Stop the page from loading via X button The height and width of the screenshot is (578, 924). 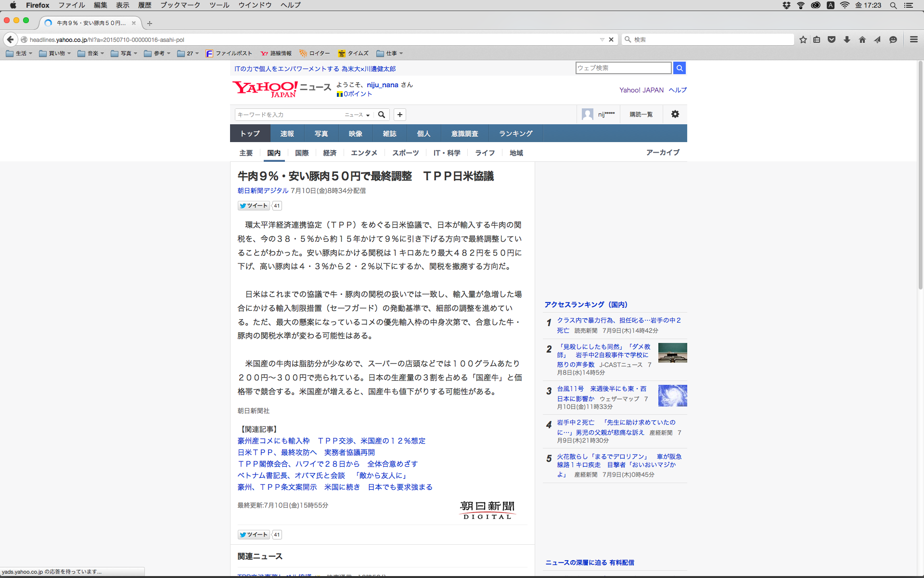(611, 39)
